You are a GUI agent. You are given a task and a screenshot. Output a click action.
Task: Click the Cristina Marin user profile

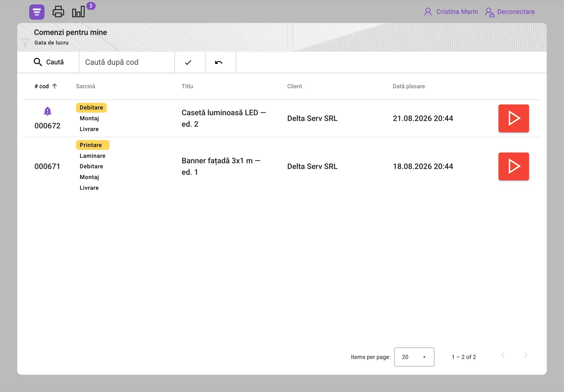(451, 12)
